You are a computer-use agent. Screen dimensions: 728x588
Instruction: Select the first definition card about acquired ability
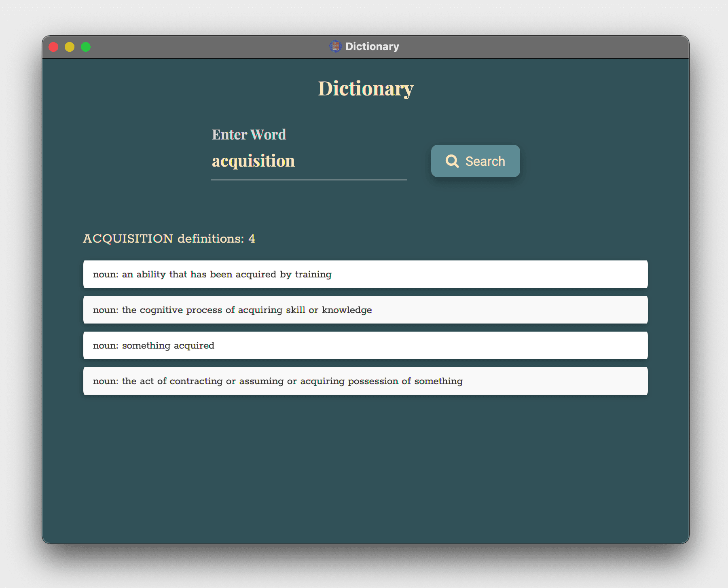click(365, 274)
